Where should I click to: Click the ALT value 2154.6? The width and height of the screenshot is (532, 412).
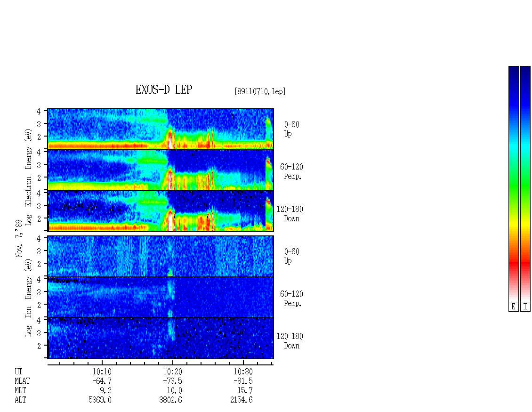(x=241, y=400)
